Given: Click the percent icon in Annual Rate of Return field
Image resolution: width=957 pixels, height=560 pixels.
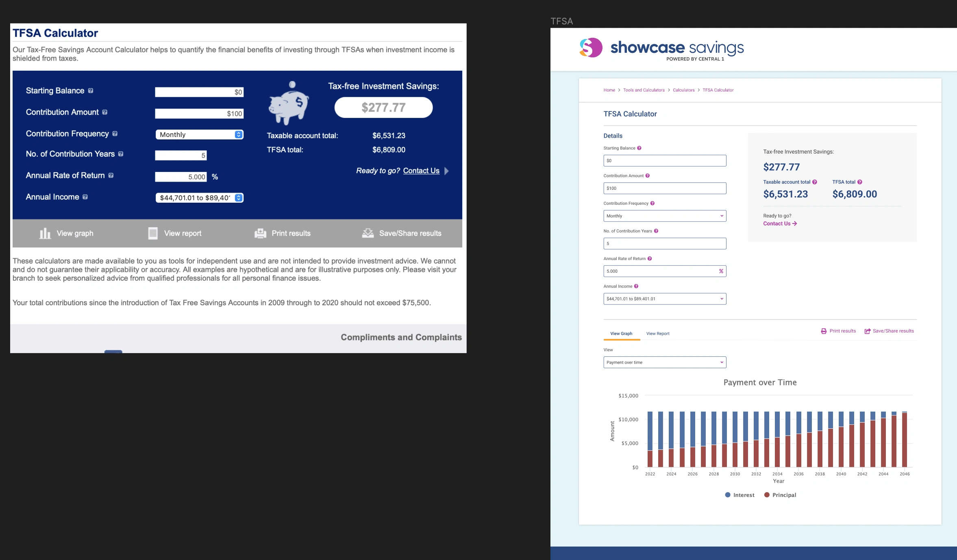Looking at the screenshot, I should pyautogui.click(x=721, y=271).
